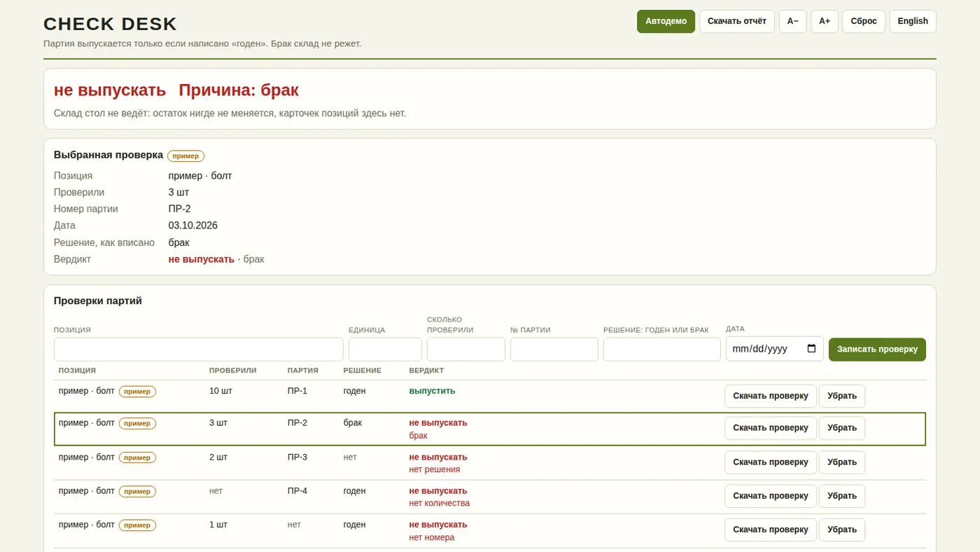Focus the Позиция input field

(x=199, y=350)
